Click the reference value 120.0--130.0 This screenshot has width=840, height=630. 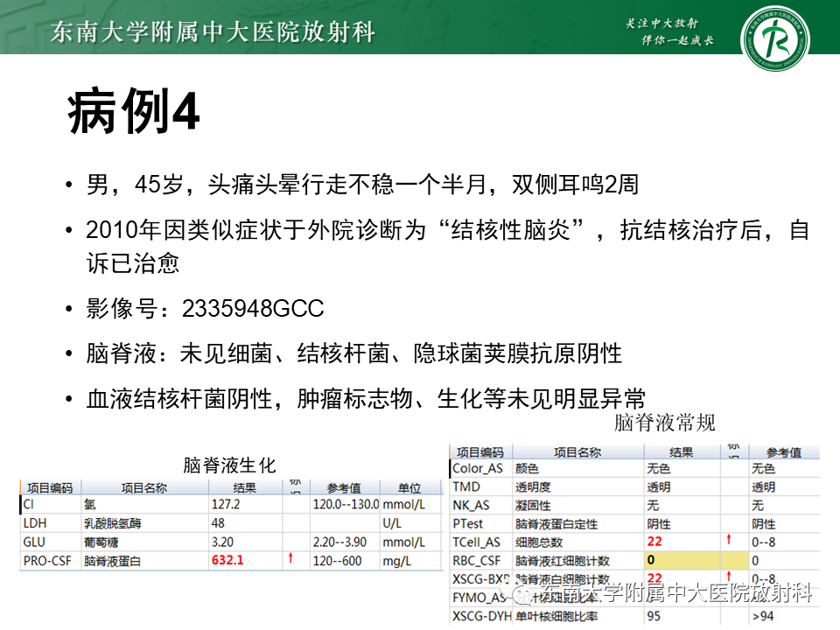[x=346, y=504]
